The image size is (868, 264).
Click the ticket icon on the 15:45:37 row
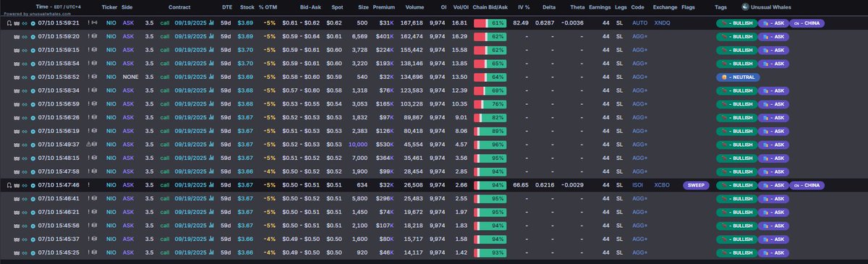[17, 239]
